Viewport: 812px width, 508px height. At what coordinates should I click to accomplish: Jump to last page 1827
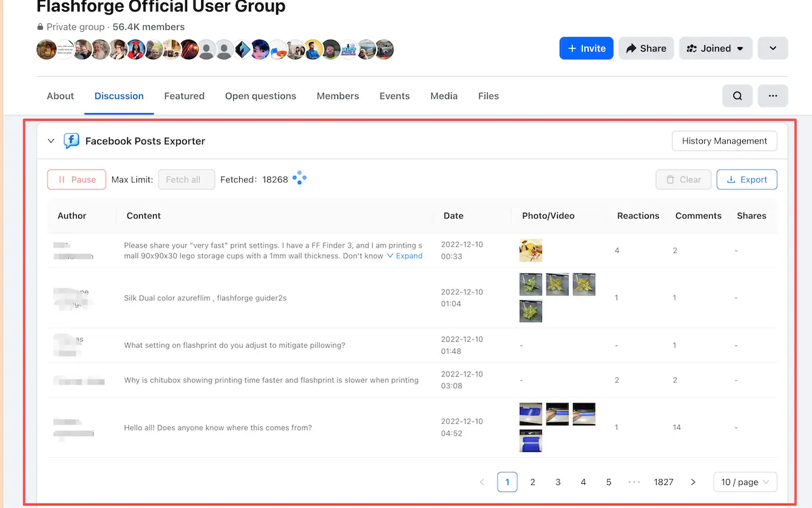pyautogui.click(x=664, y=482)
